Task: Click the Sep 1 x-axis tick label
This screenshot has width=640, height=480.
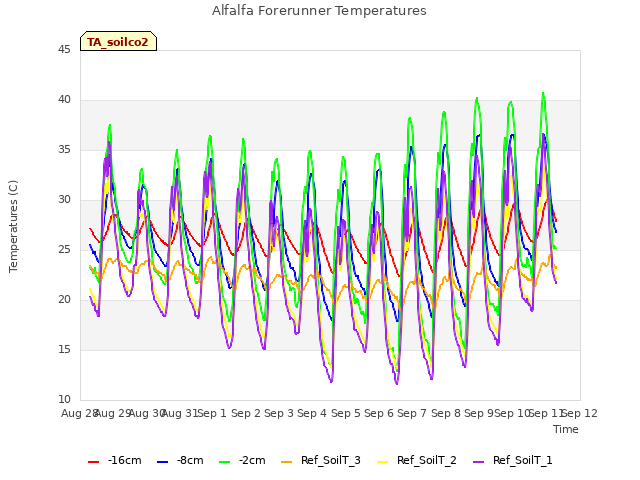Action: click(x=212, y=413)
